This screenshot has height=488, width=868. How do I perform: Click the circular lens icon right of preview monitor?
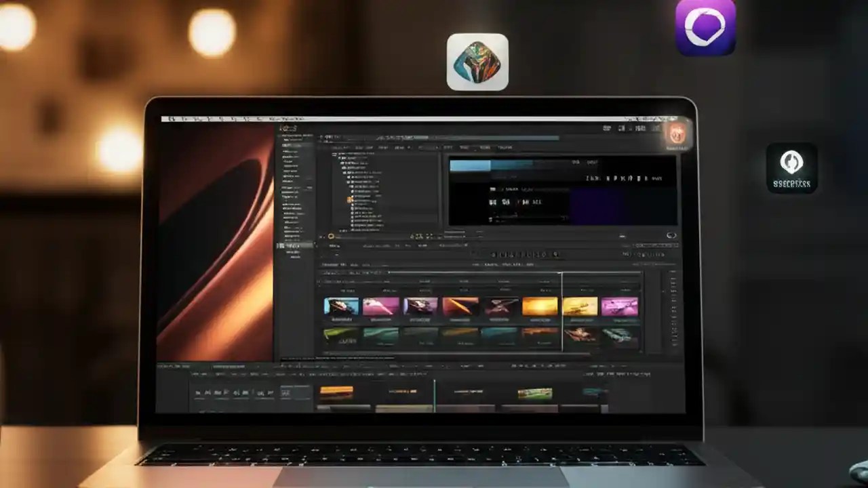click(x=671, y=235)
